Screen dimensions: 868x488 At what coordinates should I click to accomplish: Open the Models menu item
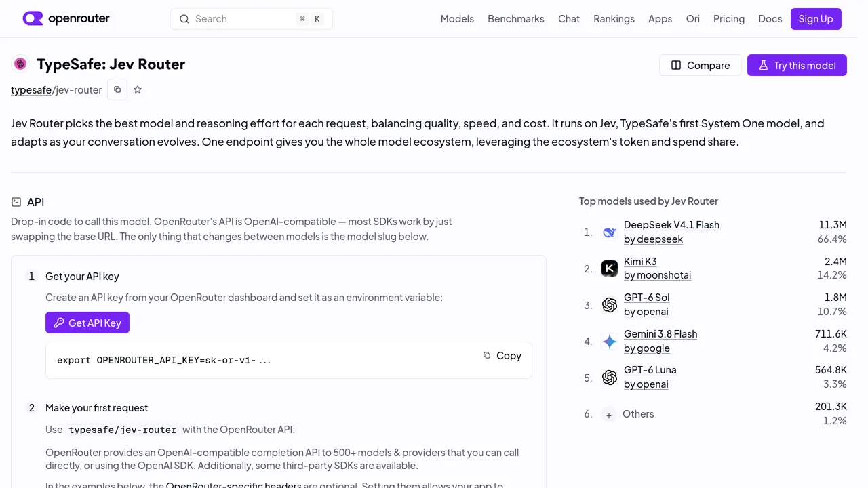pyautogui.click(x=457, y=19)
